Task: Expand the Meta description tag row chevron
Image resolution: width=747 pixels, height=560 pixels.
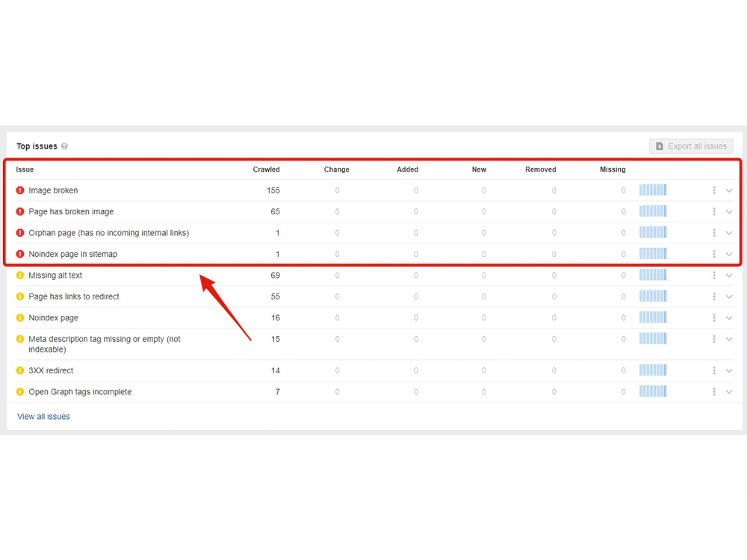Action: 729,339
